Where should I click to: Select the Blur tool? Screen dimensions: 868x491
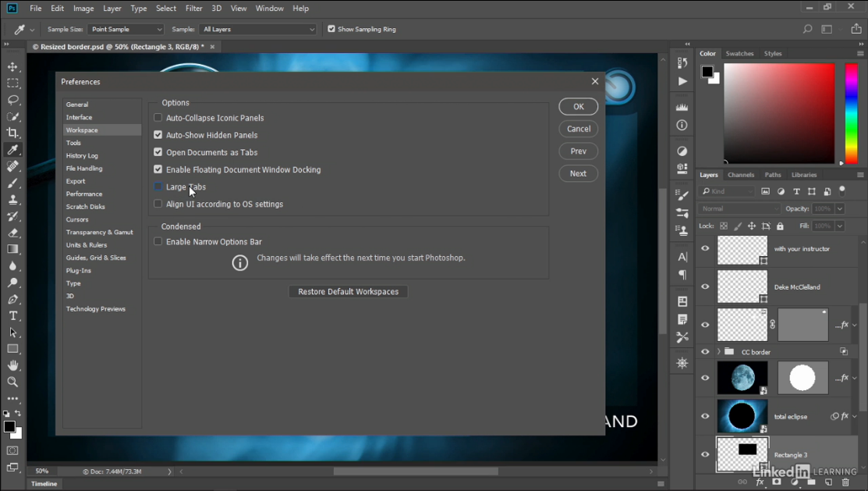(12, 266)
